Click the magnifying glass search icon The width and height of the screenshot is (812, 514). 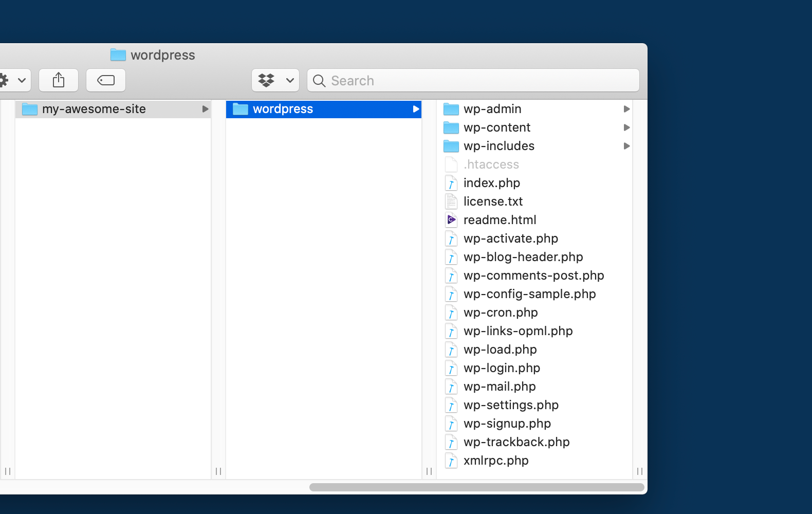tap(319, 81)
